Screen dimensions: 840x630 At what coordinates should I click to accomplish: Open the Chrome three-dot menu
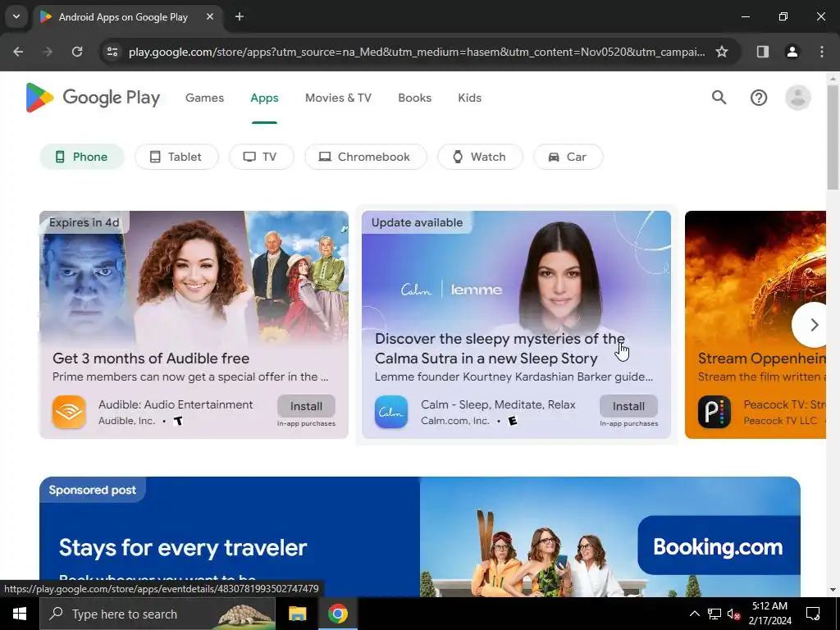coord(821,52)
